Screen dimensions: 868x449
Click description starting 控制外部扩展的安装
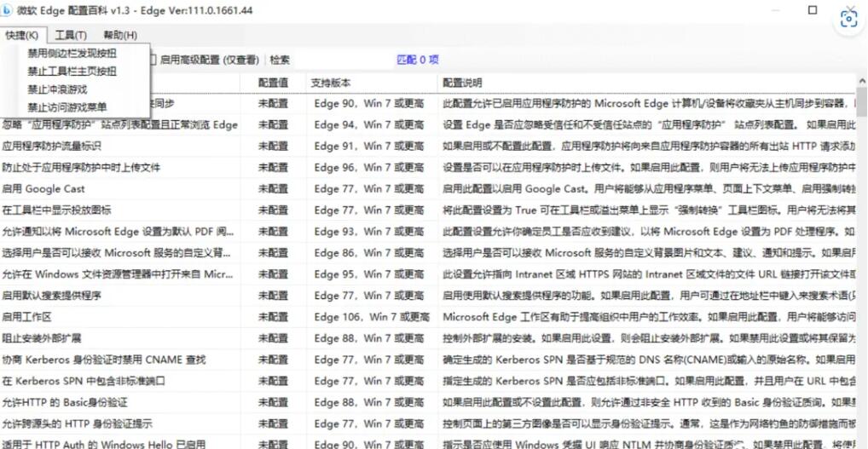[x=650, y=338]
